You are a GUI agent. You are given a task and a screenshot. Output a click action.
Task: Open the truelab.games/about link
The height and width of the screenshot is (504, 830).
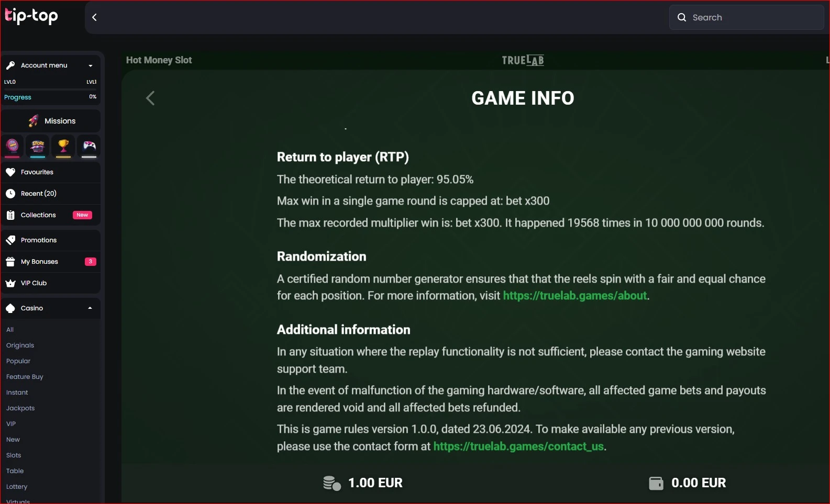click(x=575, y=296)
